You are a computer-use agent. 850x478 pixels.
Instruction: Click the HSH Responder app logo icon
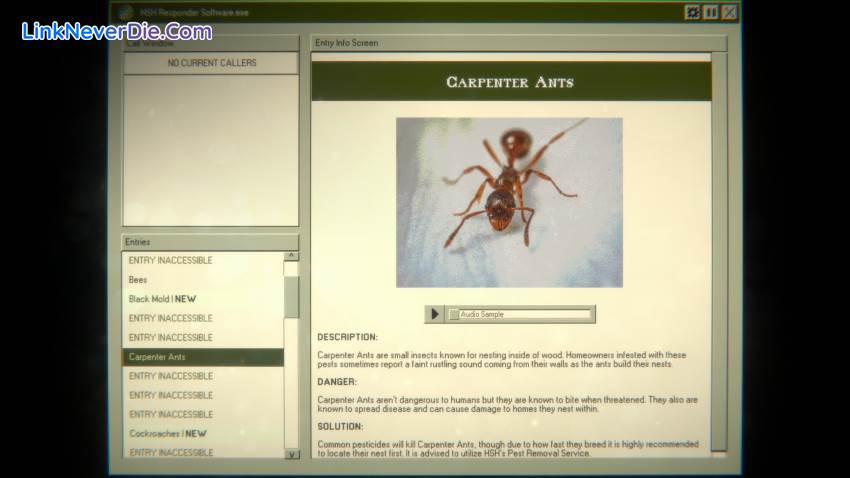125,12
